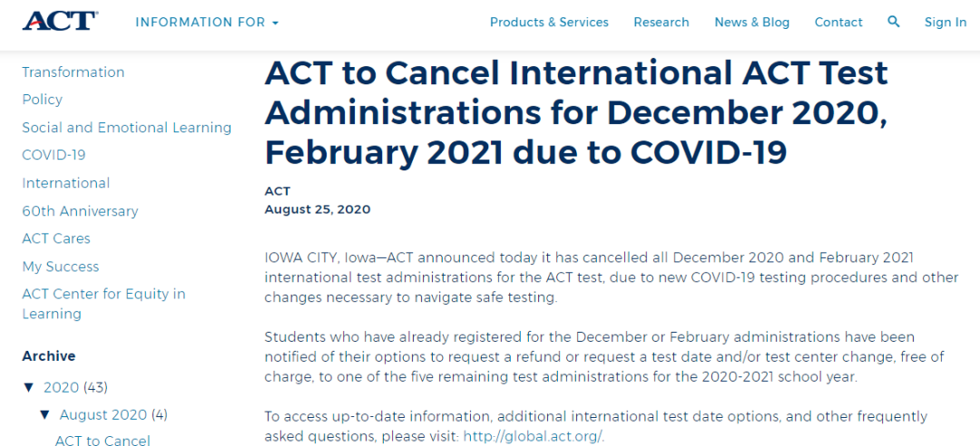Screen dimensions: 980x446
Task: Open ACT Center for Equity in Learning
Action: (103, 304)
